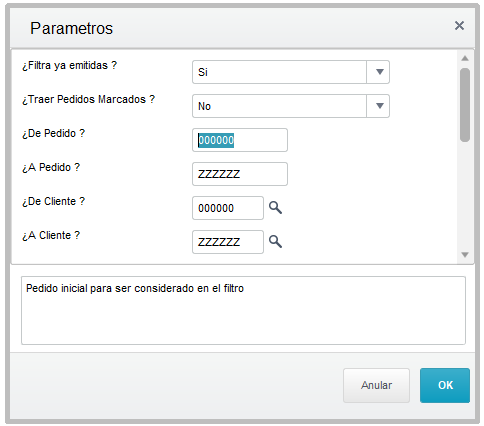Open the De Cliente magnifier lookup

coord(275,208)
